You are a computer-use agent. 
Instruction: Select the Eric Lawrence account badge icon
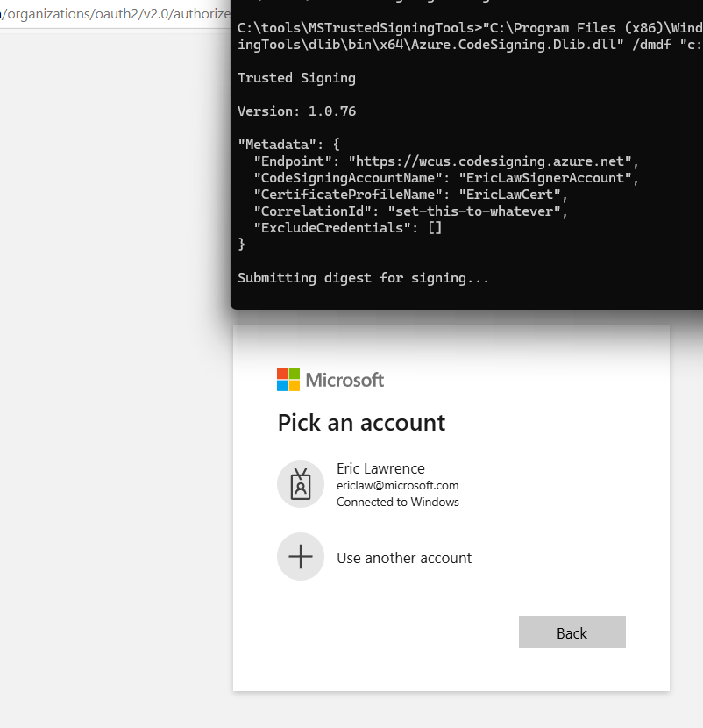pyautogui.click(x=301, y=484)
